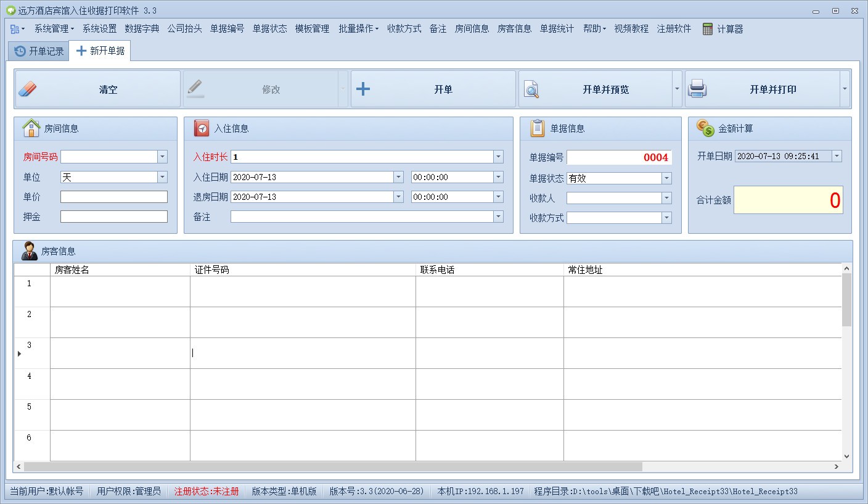Click the coins icon of 金额计算
868x504 pixels.
pos(705,128)
